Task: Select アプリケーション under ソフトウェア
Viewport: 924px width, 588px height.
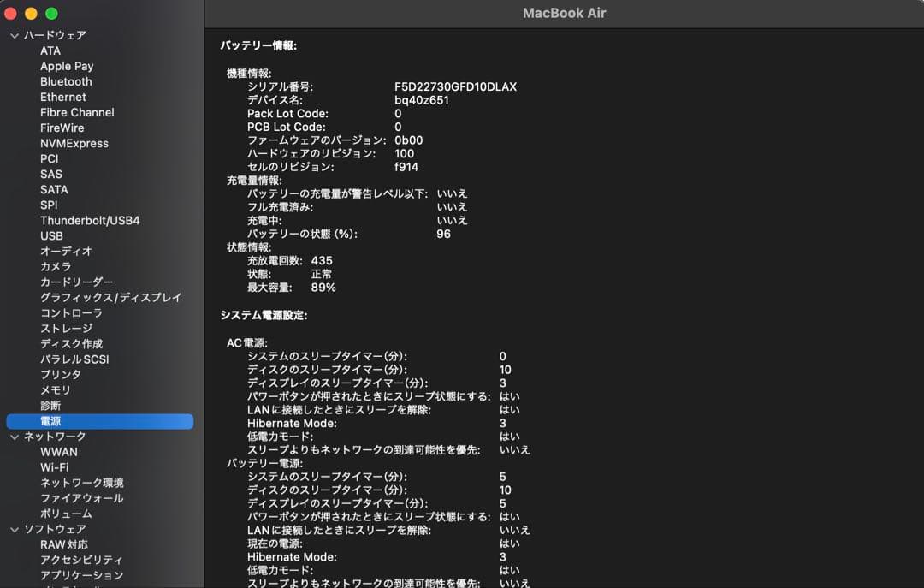Action: click(x=80, y=575)
